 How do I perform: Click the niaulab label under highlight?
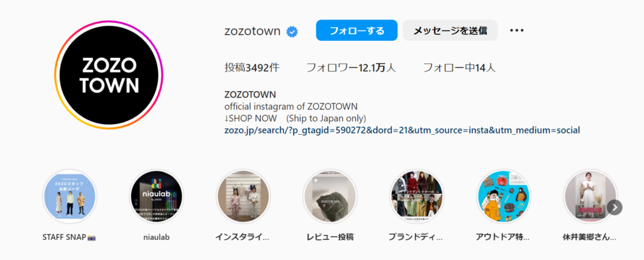[x=157, y=237]
